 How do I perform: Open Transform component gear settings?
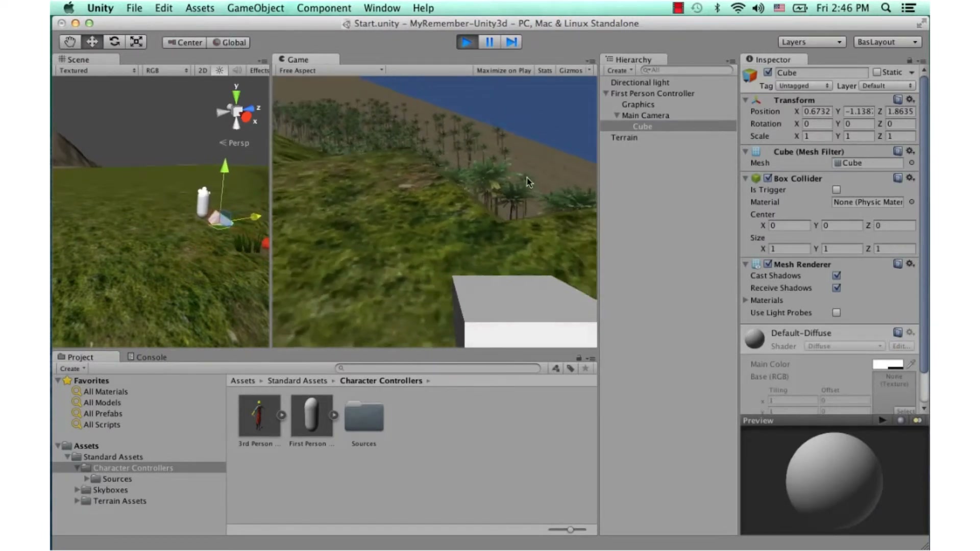tap(910, 99)
